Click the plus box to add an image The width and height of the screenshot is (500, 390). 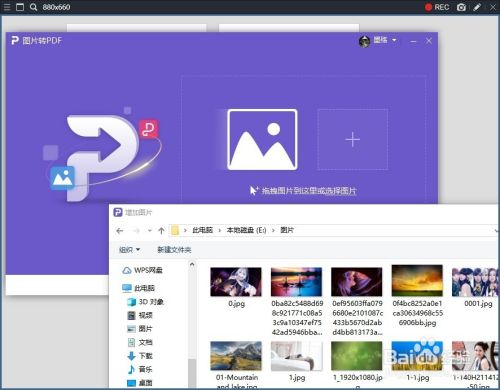(x=352, y=139)
